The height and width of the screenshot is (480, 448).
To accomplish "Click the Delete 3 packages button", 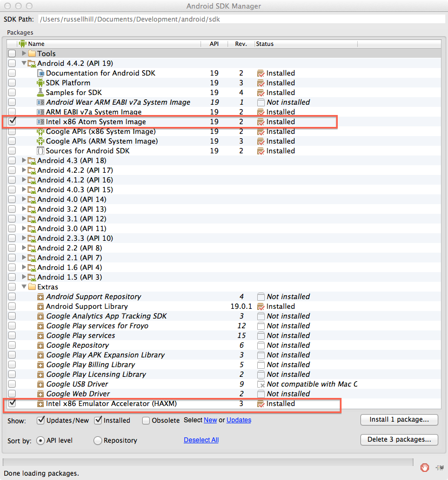I will (399, 440).
